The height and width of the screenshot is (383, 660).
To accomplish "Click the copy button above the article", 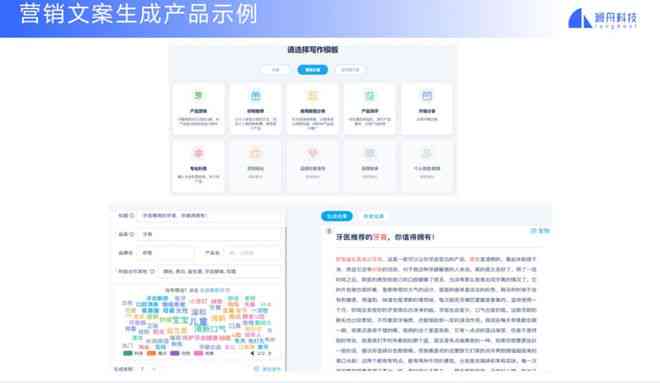I will [540, 231].
